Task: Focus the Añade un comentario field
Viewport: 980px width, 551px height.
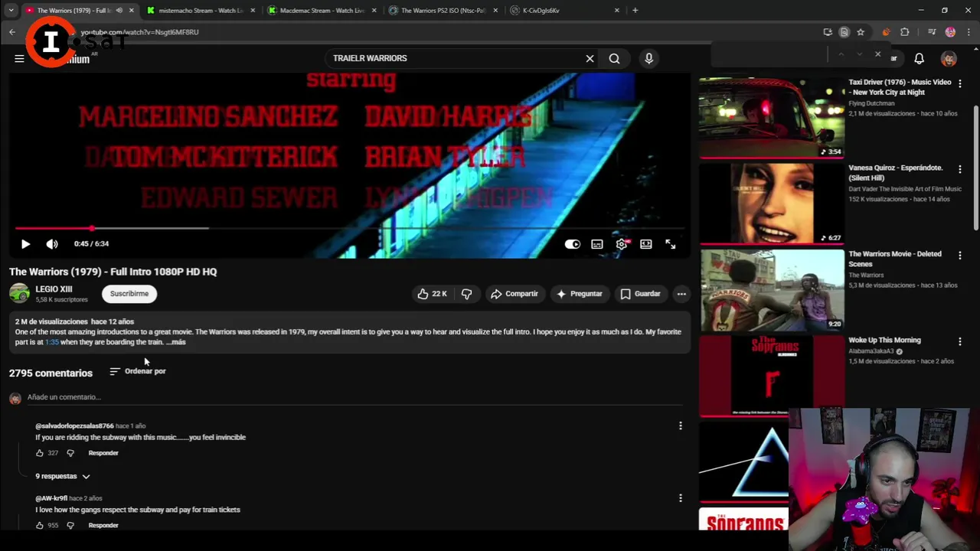Action: [x=354, y=397]
